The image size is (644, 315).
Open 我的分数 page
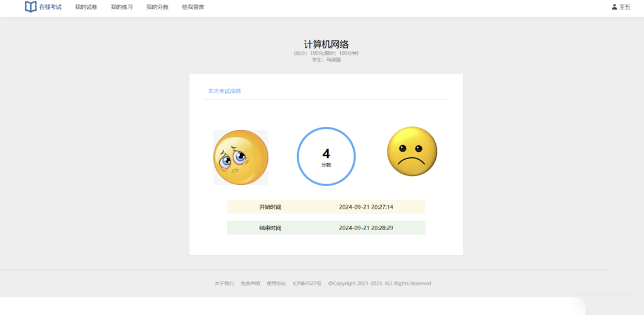coord(157,7)
